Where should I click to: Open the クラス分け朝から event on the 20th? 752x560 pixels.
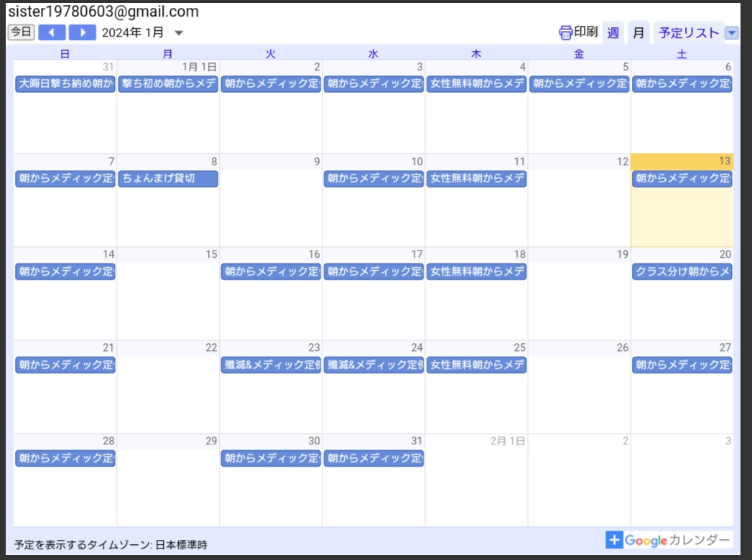click(x=682, y=271)
